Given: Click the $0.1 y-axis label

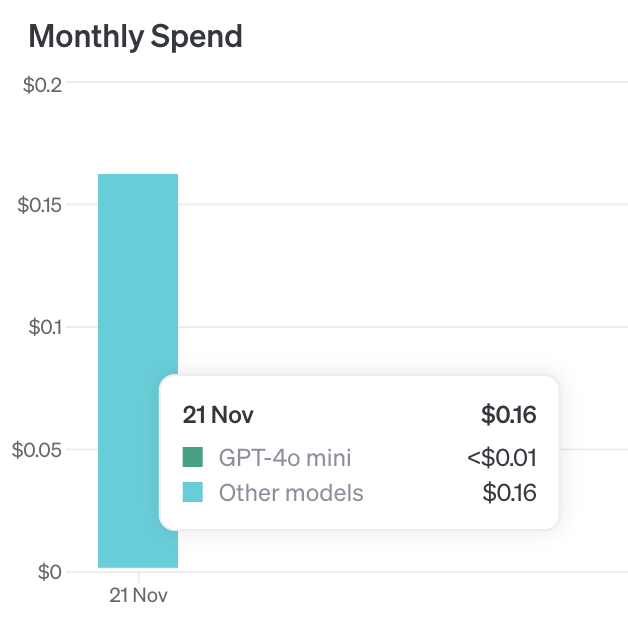Looking at the screenshot, I should coord(42,327).
